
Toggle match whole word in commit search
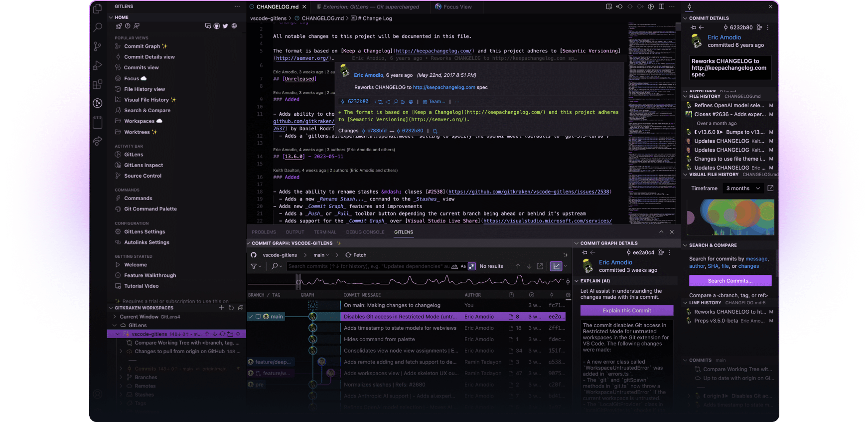click(454, 266)
